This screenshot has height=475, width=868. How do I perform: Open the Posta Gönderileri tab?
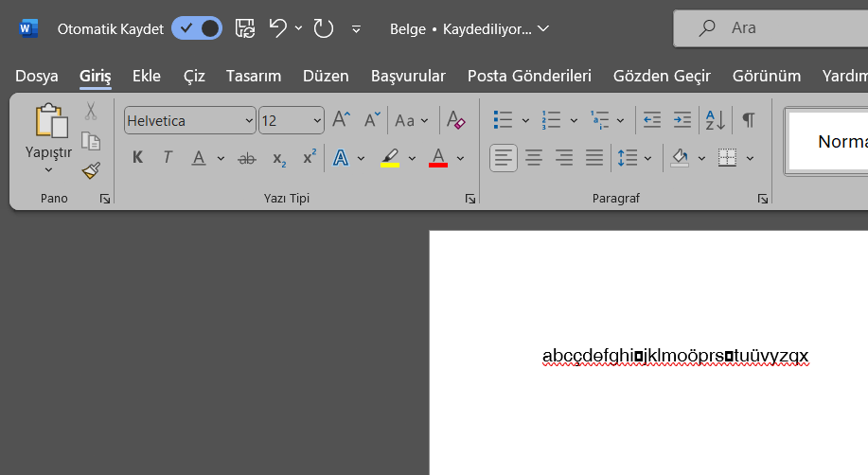tap(529, 76)
